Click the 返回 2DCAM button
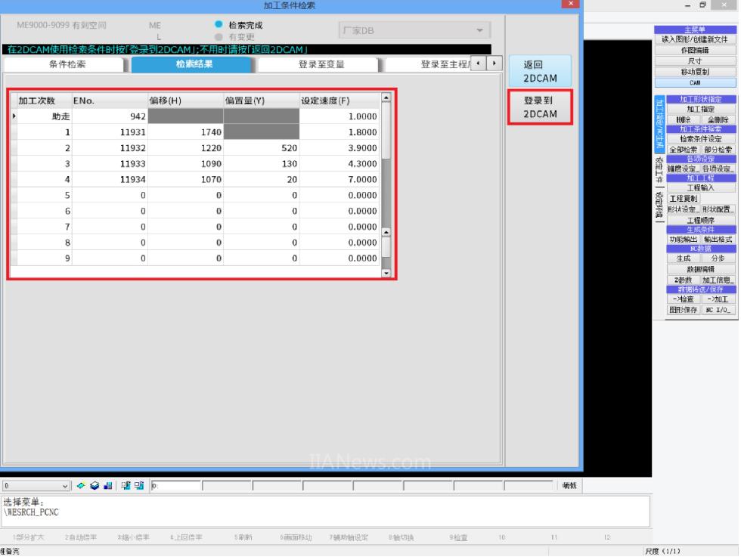 point(540,71)
